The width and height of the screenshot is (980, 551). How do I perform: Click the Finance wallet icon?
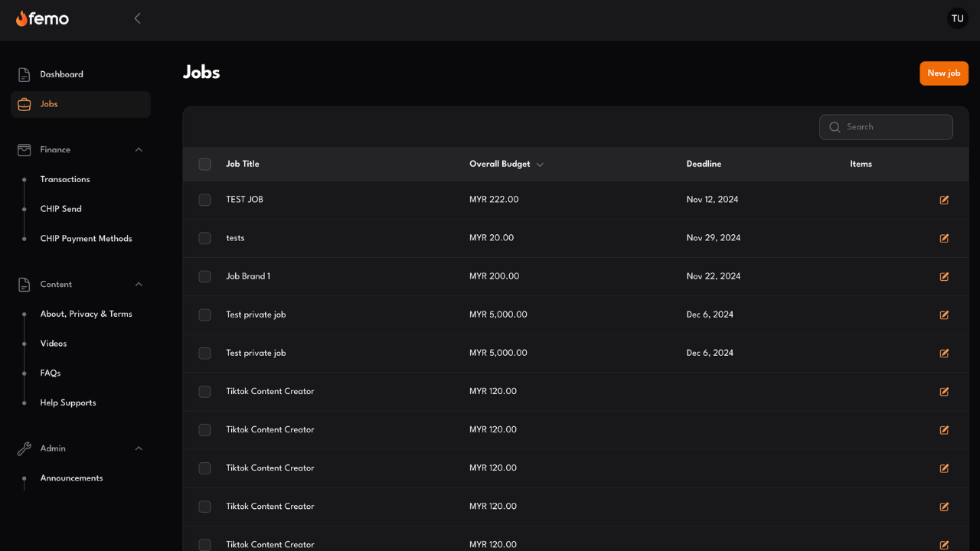(x=24, y=149)
